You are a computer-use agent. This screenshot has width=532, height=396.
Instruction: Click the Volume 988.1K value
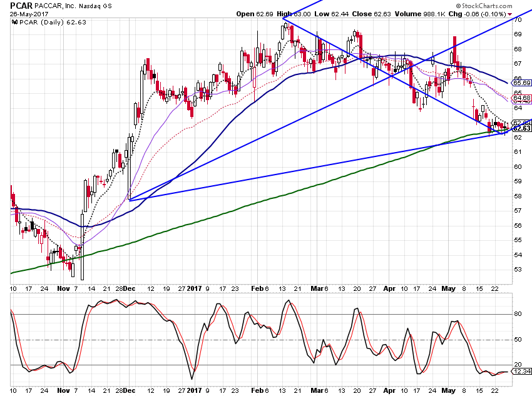pos(420,14)
